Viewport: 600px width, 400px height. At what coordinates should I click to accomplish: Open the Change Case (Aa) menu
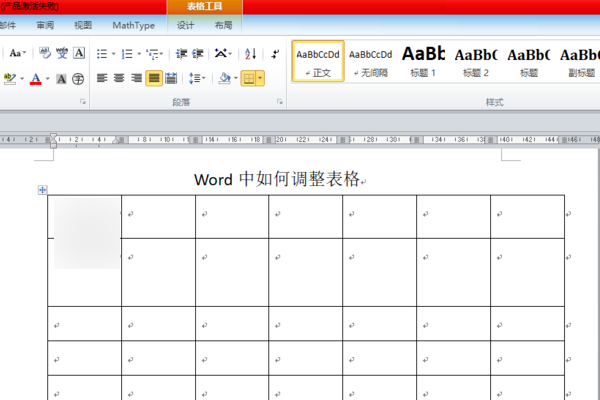(x=18, y=53)
